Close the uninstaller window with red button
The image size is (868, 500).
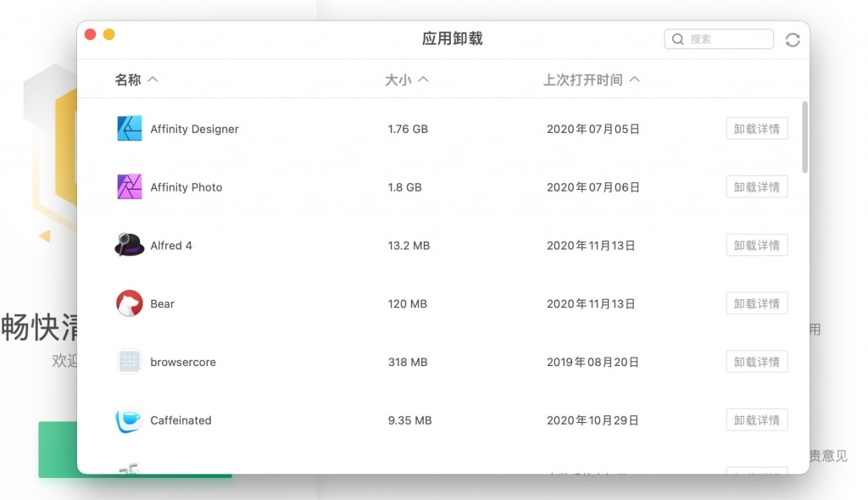click(90, 35)
